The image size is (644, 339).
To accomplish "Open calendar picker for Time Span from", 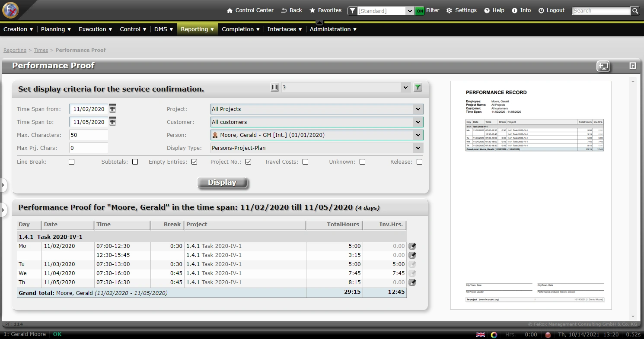I will tap(112, 109).
